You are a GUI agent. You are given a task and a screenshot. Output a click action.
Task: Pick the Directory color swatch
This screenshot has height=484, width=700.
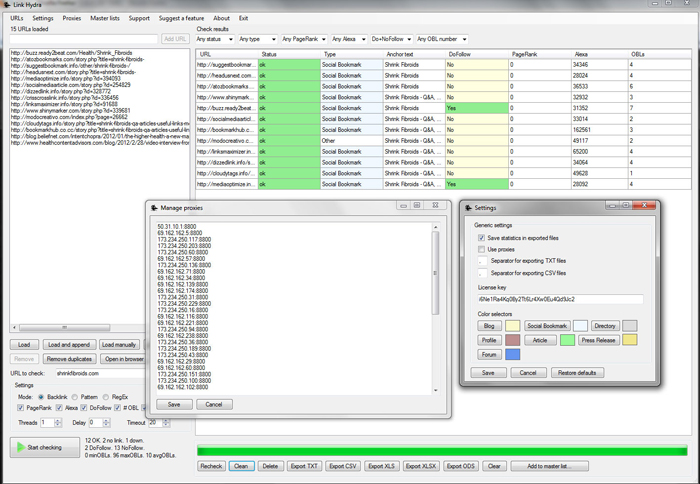tap(629, 326)
